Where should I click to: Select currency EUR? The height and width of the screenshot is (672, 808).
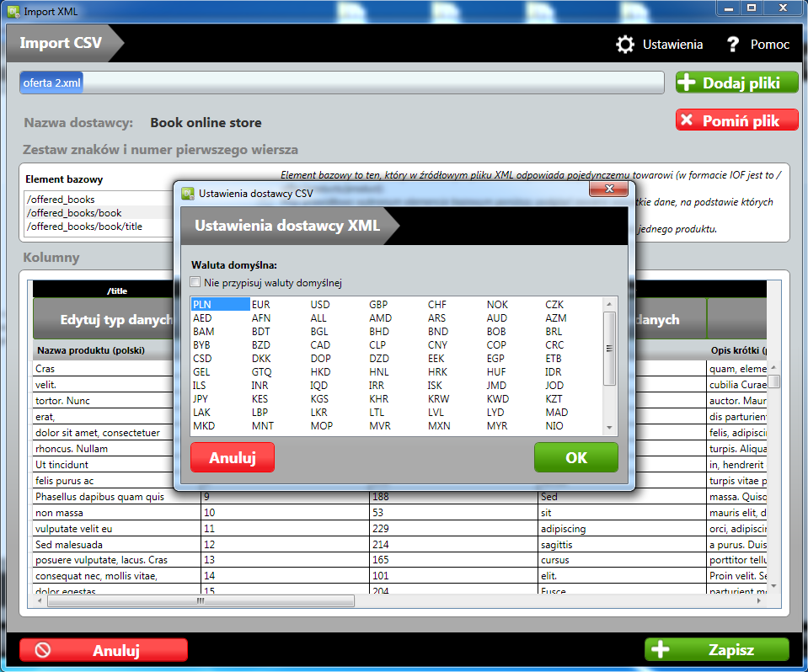(x=260, y=304)
